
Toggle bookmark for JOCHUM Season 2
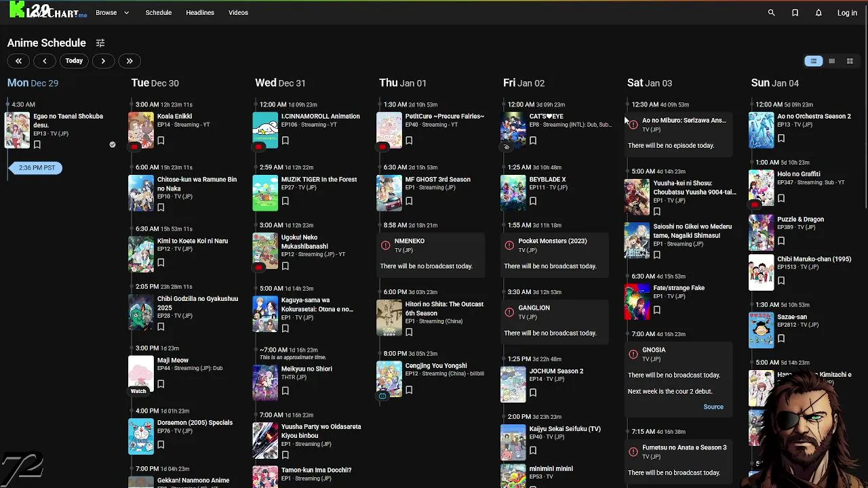click(x=533, y=392)
